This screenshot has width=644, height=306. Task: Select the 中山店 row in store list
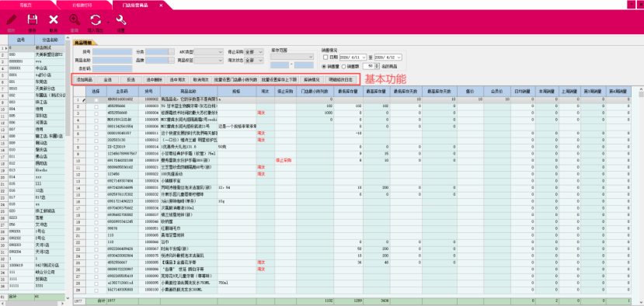pyautogui.click(x=33, y=68)
